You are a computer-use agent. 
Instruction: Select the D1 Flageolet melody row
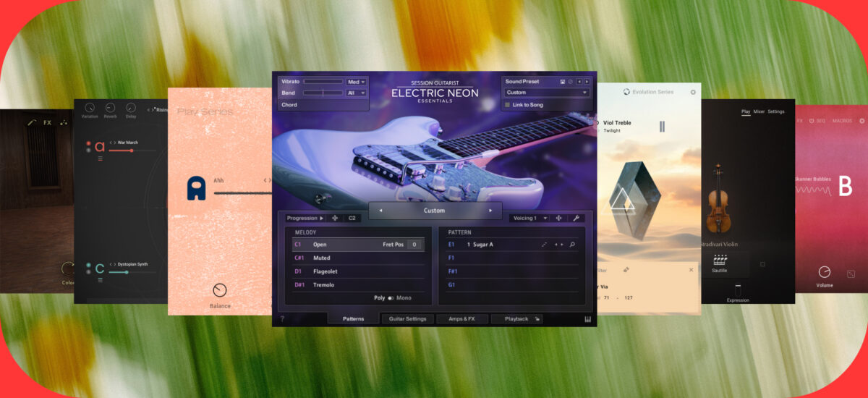pyautogui.click(x=358, y=271)
